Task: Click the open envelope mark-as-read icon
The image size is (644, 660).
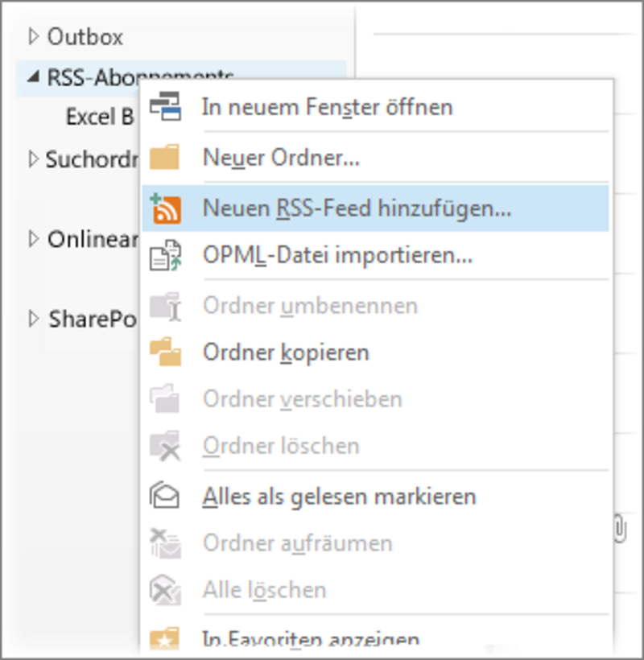Action: 164,496
